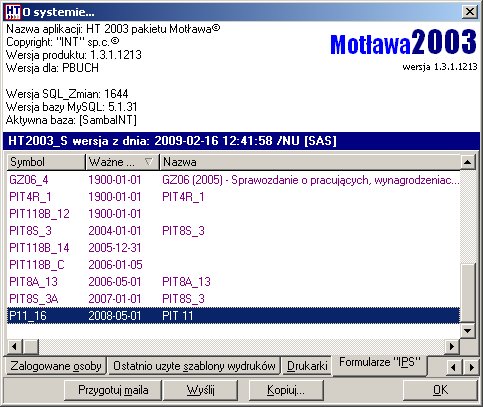Click the GZ06 (2005) Sprawozdanie name cell
Screen dimensions: 483x407
[x=311, y=180]
